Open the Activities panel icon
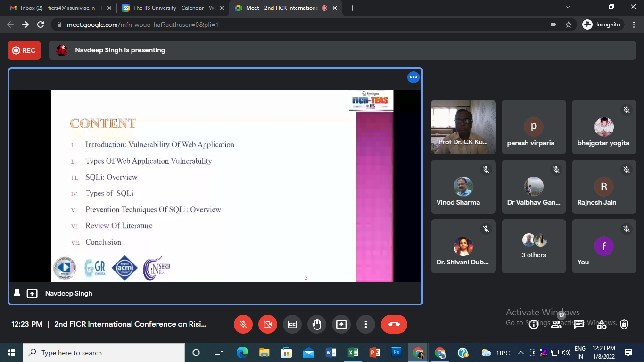644x362 pixels. point(602,324)
